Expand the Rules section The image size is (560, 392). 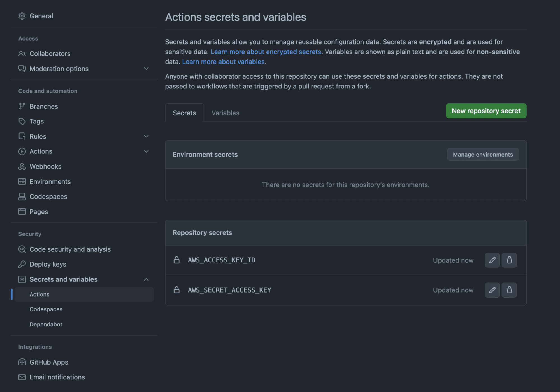point(146,136)
